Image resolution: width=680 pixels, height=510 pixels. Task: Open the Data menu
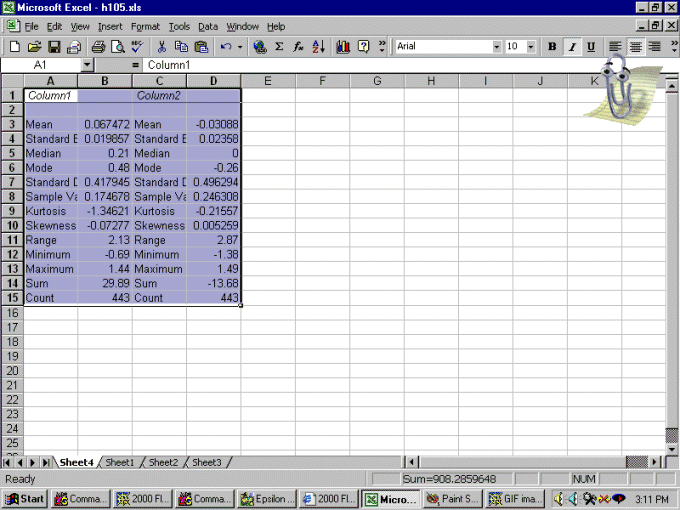tap(207, 26)
